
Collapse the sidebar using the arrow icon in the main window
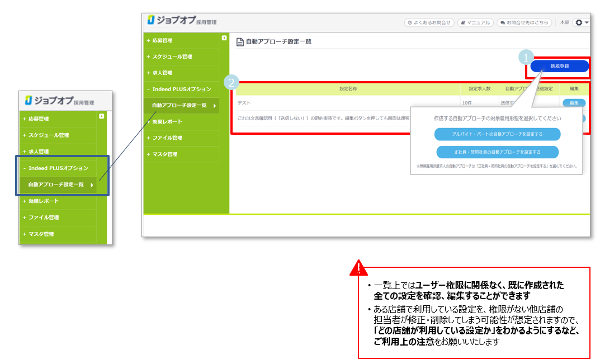click(224, 39)
